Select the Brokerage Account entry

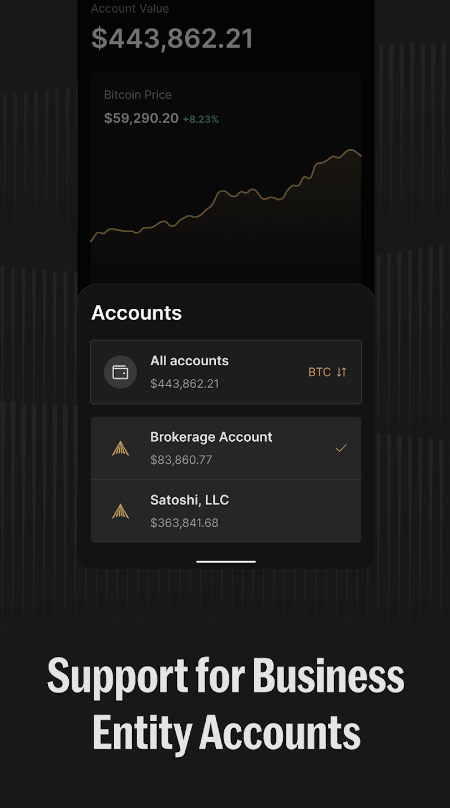click(x=226, y=448)
